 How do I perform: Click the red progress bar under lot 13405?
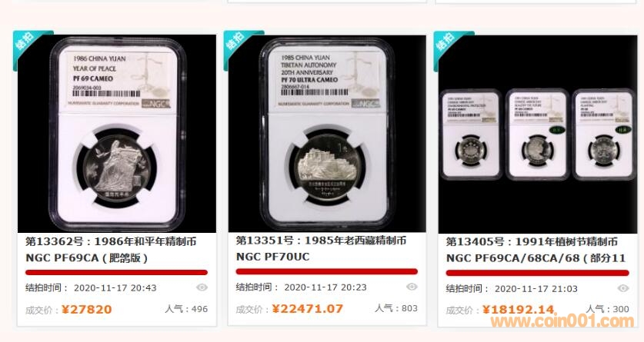pyautogui.click(x=537, y=273)
